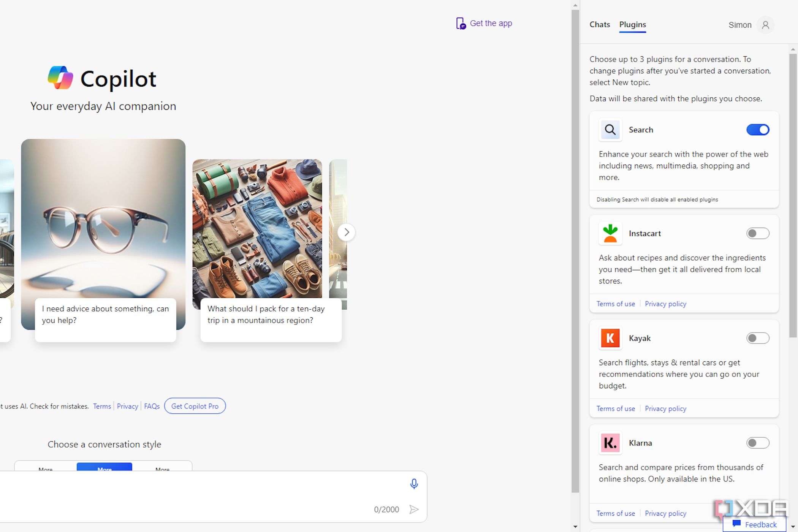This screenshot has width=798, height=532.
Task: Select the 'I need advice about something' prompt
Action: click(x=105, y=320)
